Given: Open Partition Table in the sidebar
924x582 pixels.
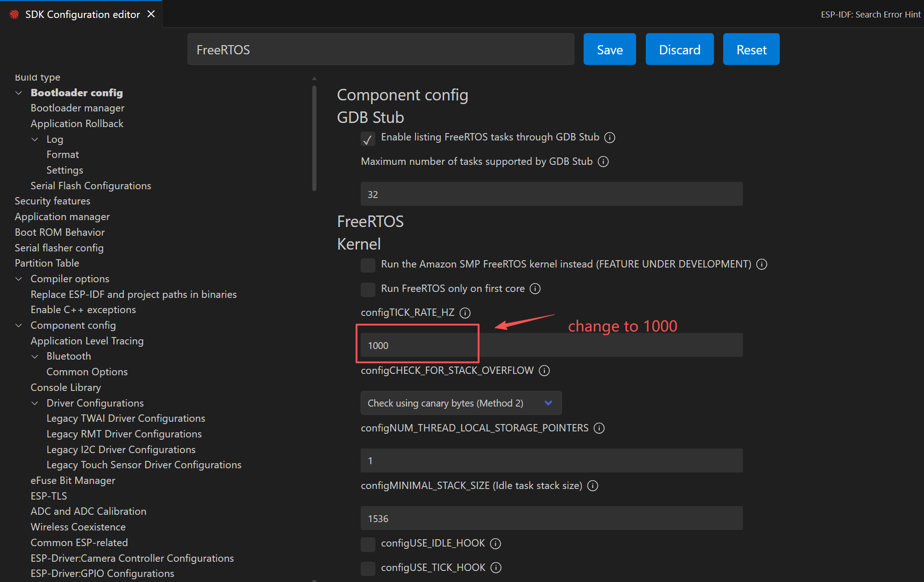Looking at the screenshot, I should (47, 263).
